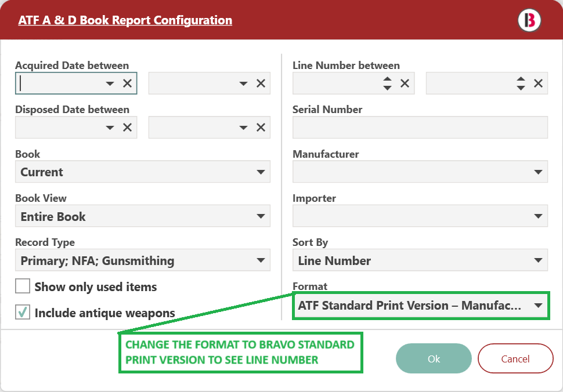Open the Acquired Date end calendar dropdown
Screen dimensions: 563x392
point(243,84)
